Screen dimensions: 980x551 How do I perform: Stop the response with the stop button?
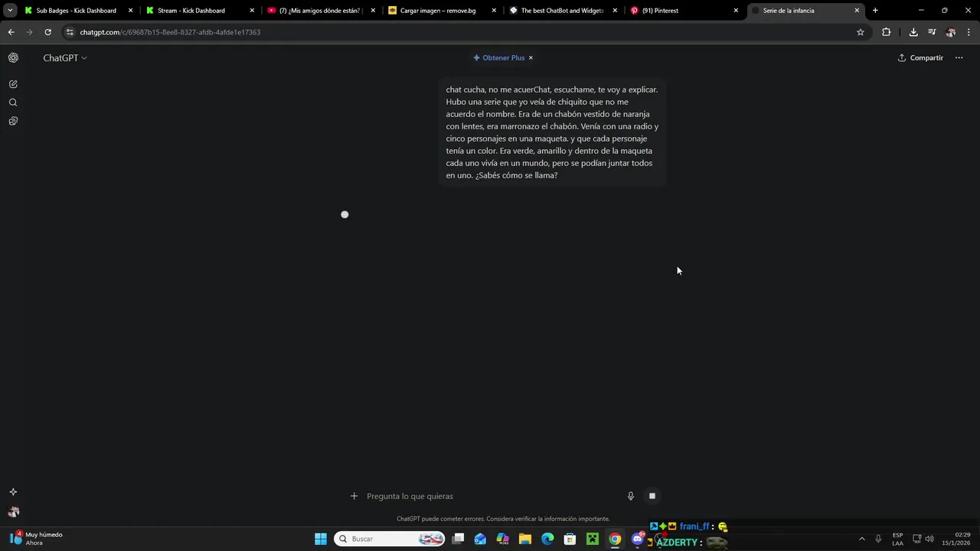click(652, 496)
